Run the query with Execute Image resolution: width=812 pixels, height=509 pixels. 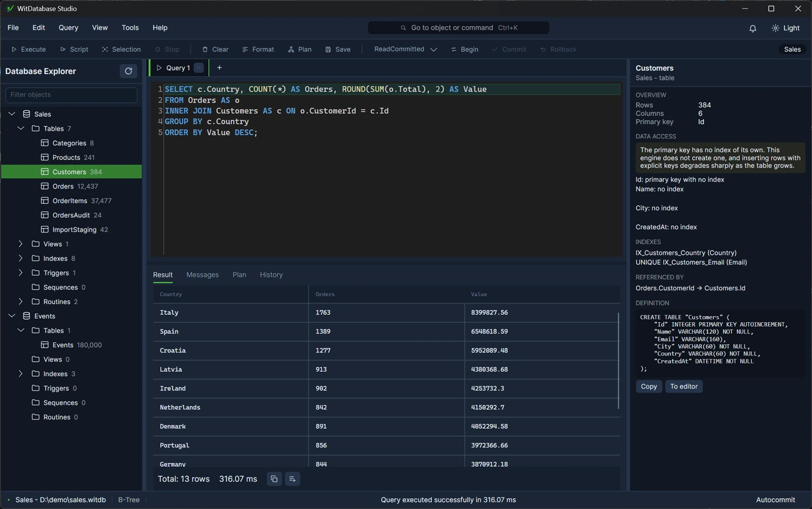[28, 49]
